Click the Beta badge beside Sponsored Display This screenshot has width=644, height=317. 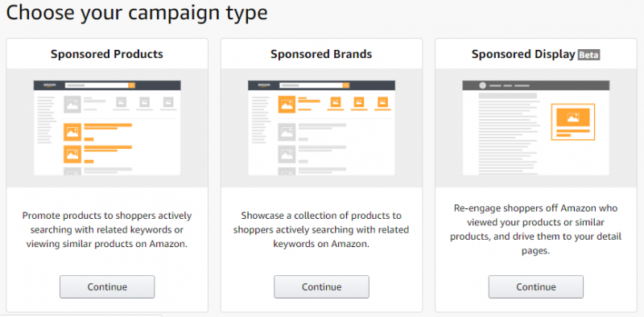pyautogui.click(x=589, y=55)
